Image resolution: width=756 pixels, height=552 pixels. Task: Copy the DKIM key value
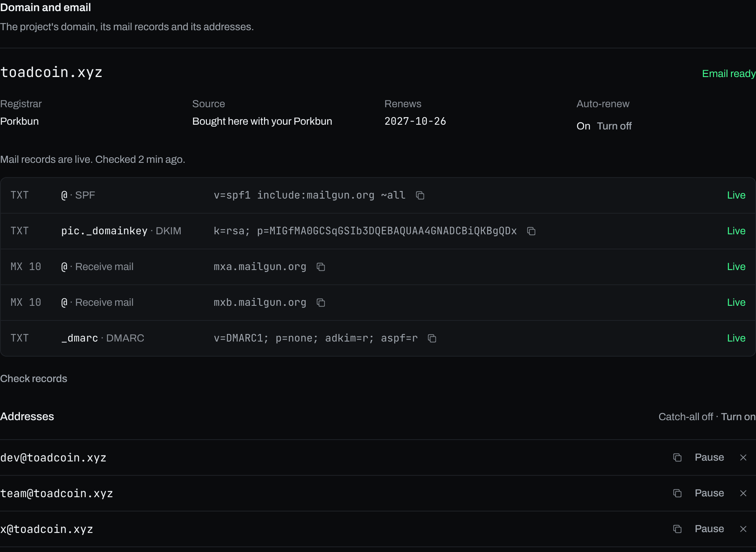click(x=531, y=231)
